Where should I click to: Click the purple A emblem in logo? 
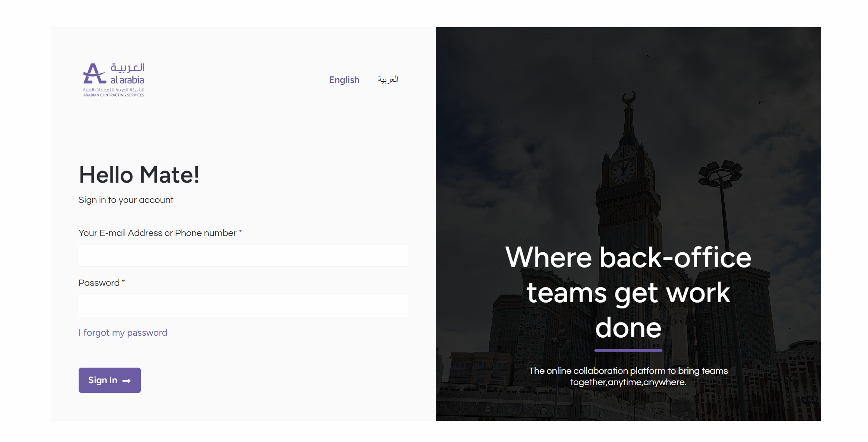click(x=94, y=74)
